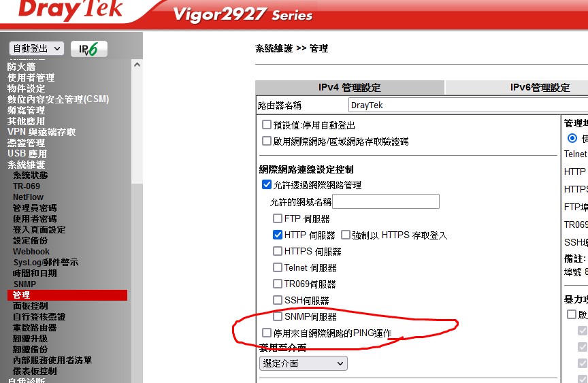The width and height of the screenshot is (588, 383).
Task: Click the DrayTek logo
Action: 71,10
